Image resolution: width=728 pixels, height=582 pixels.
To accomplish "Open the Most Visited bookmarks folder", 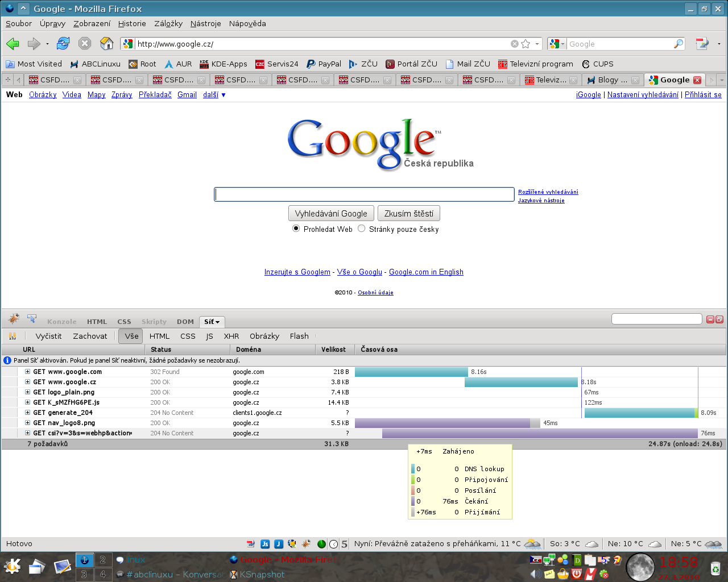I will tap(34, 64).
